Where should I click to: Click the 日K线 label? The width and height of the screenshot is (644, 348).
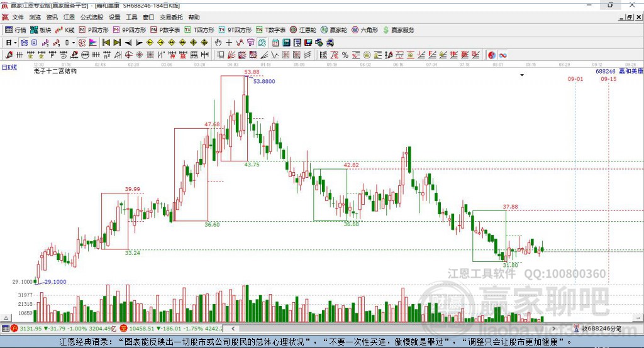click(x=9, y=67)
